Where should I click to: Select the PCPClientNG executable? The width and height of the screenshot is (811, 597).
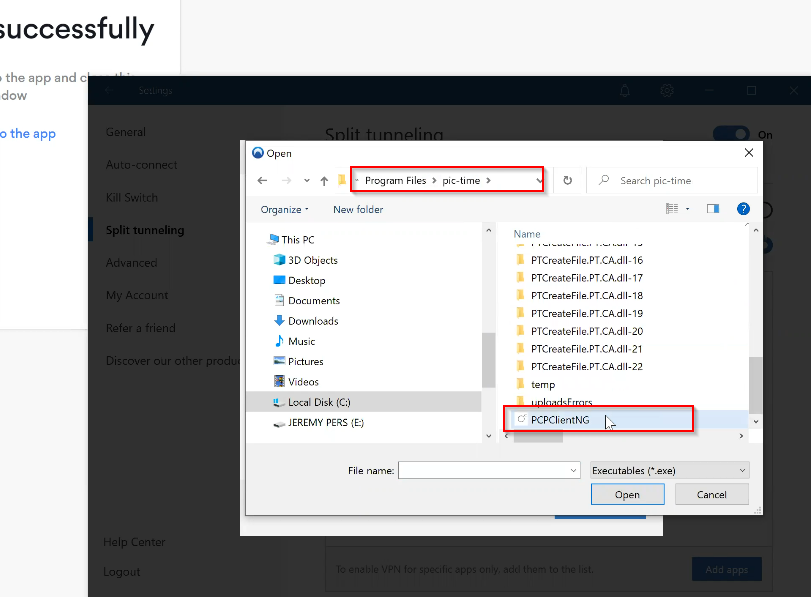pos(560,420)
